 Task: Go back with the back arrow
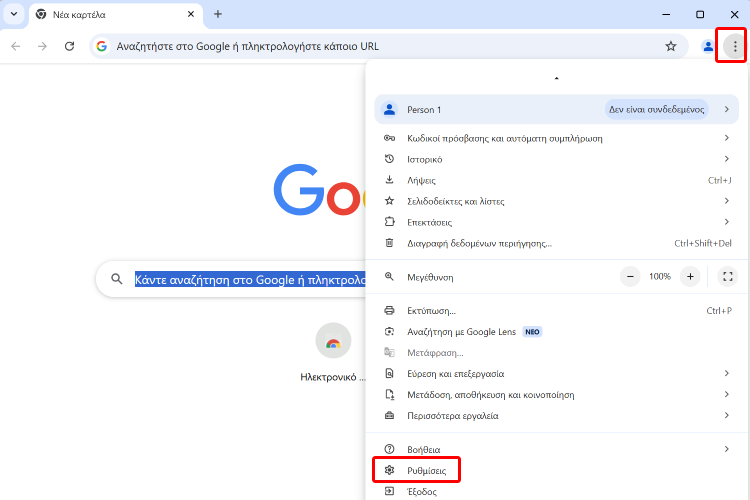pos(16,46)
